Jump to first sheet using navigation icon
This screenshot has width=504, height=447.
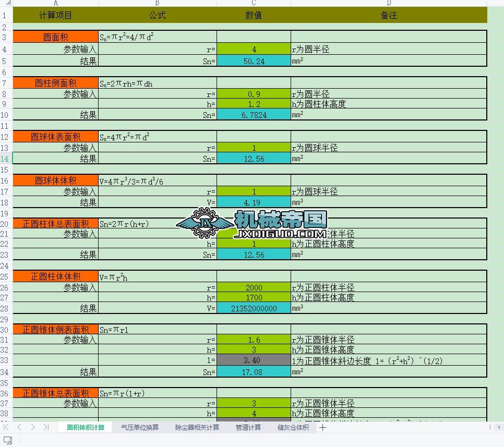pyautogui.click(x=5, y=427)
